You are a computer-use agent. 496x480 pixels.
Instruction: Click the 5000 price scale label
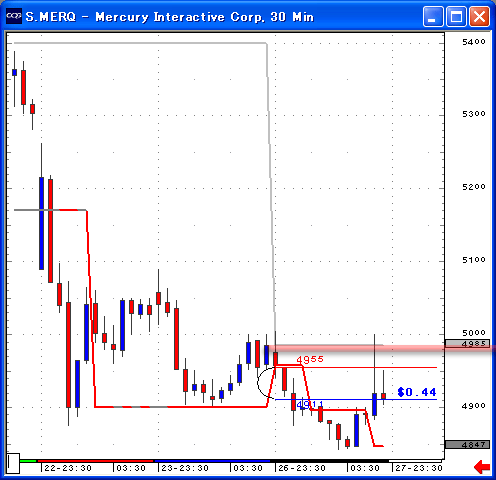[474, 332]
